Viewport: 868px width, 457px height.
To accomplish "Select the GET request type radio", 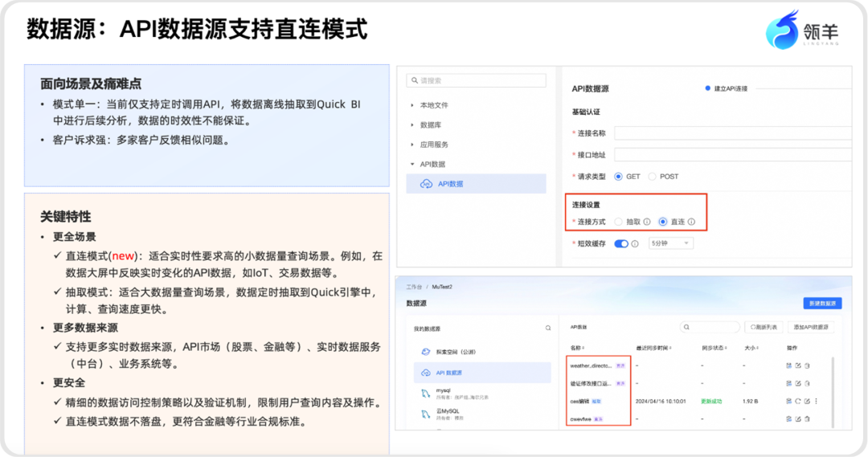I will click(618, 177).
